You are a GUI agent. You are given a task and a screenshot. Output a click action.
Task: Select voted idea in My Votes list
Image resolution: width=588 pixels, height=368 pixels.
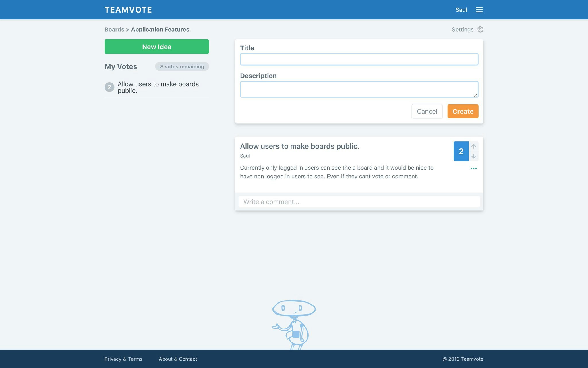(x=158, y=87)
